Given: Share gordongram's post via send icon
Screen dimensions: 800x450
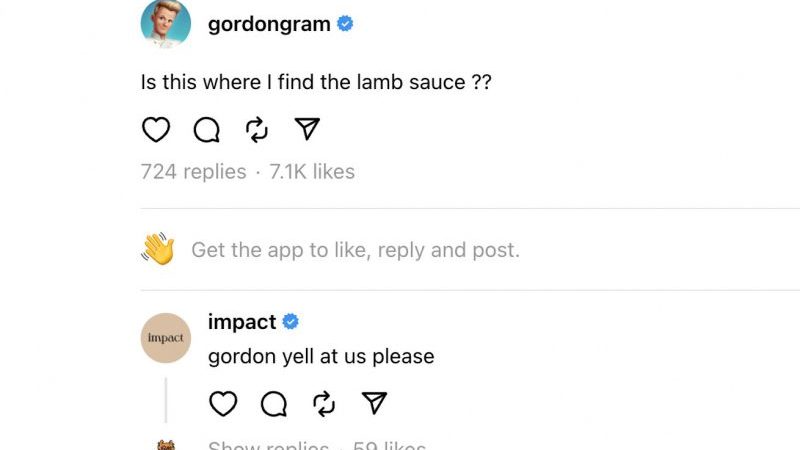Looking at the screenshot, I should (x=307, y=129).
